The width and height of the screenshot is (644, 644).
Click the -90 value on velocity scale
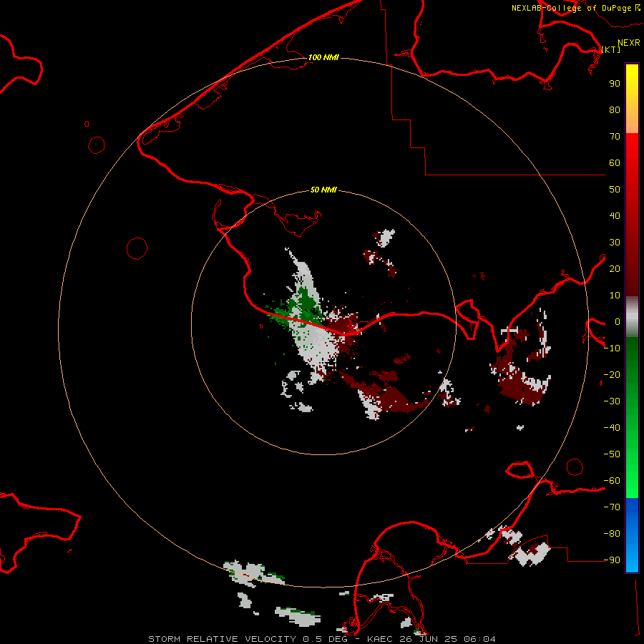(x=612, y=560)
